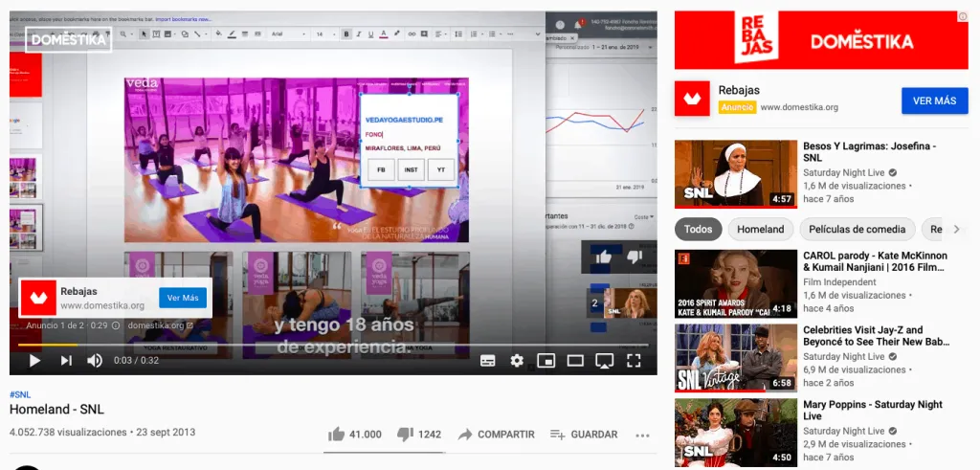980x470 pixels.
Task: Skip to next video icon in player
Action: 66,361
